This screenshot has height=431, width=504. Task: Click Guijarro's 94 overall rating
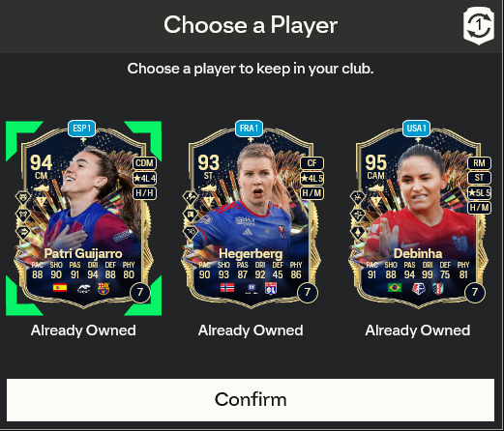click(x=41, y=163)
